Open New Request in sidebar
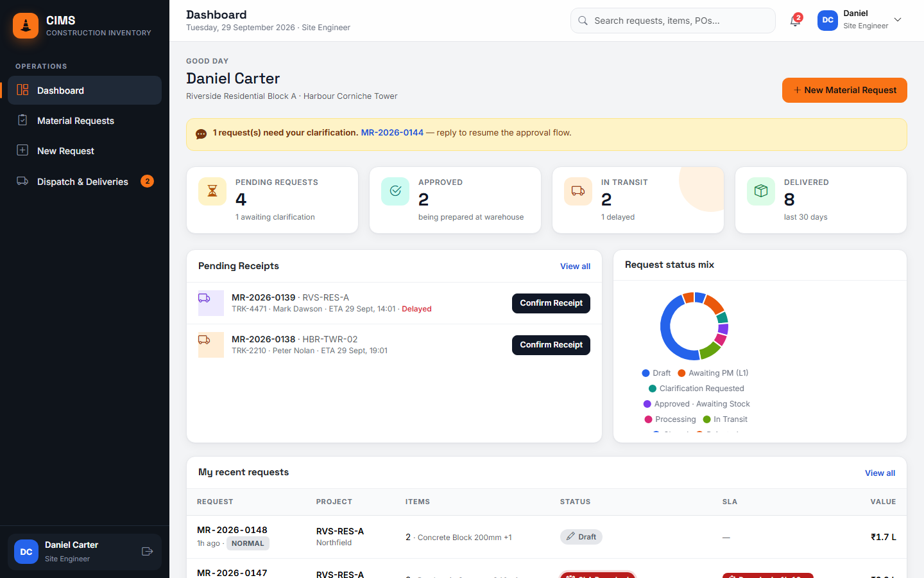Screen dimensions: 924x578 [85, 151]
